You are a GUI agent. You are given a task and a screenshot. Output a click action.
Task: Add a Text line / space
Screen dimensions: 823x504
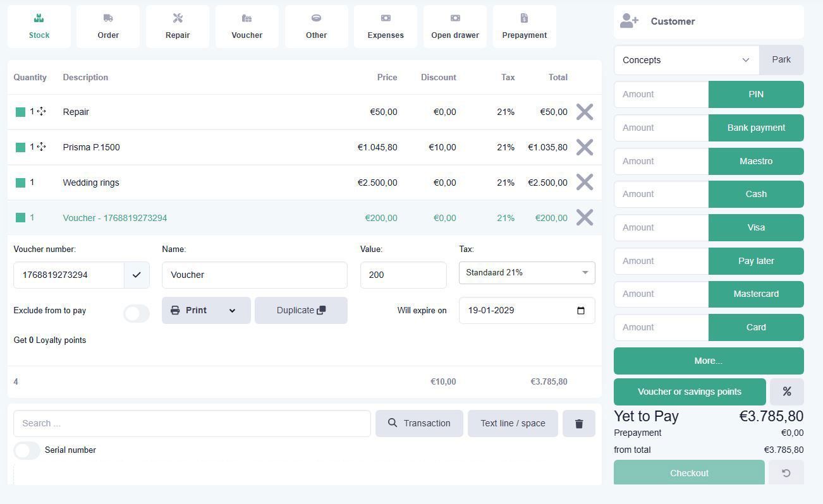pyautogui.click(x=513, y=423)
